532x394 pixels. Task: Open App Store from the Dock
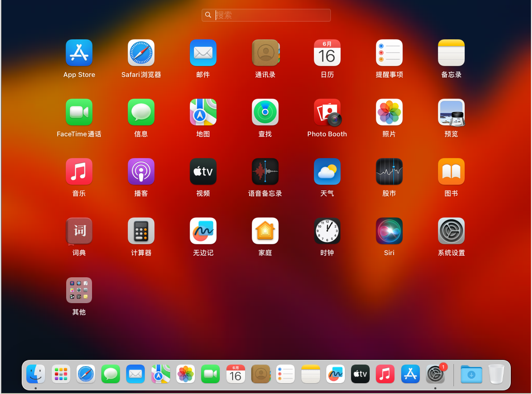(x=410, y=374)
